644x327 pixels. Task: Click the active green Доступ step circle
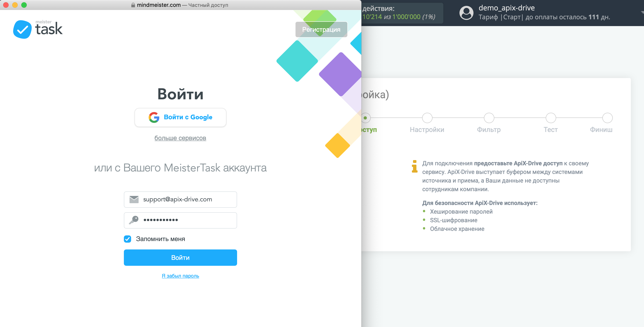click(365, 118)
